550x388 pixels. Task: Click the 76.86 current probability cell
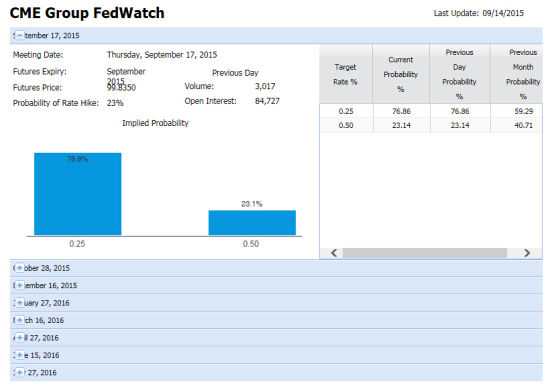[x=401, y=111]
